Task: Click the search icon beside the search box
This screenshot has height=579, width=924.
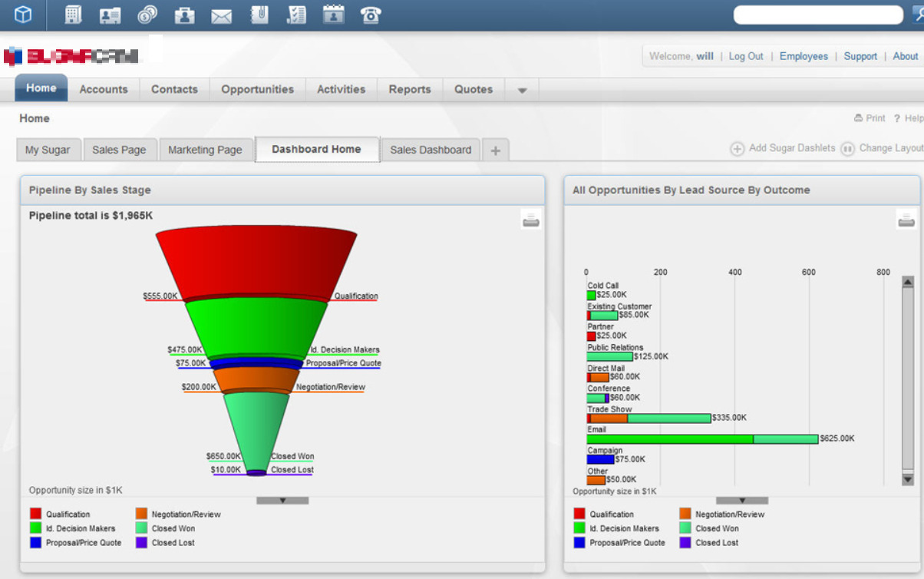Action: click(x=917, y=15)
